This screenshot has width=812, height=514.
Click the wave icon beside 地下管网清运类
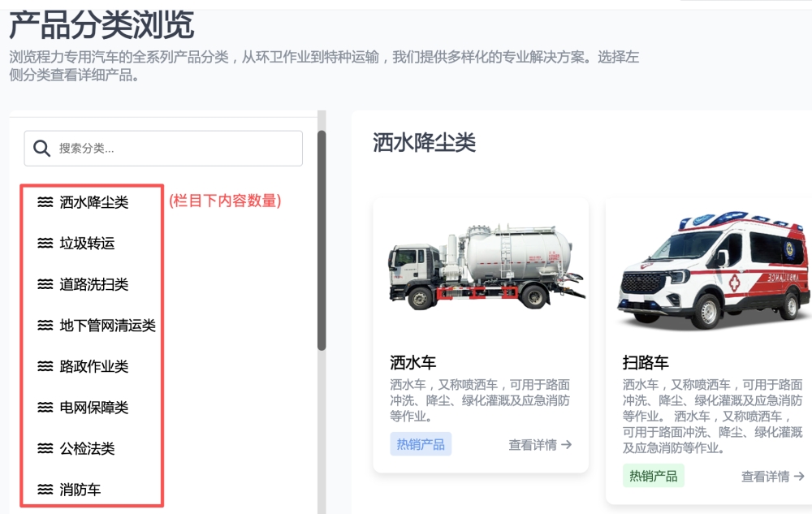(x=45, y=326)
